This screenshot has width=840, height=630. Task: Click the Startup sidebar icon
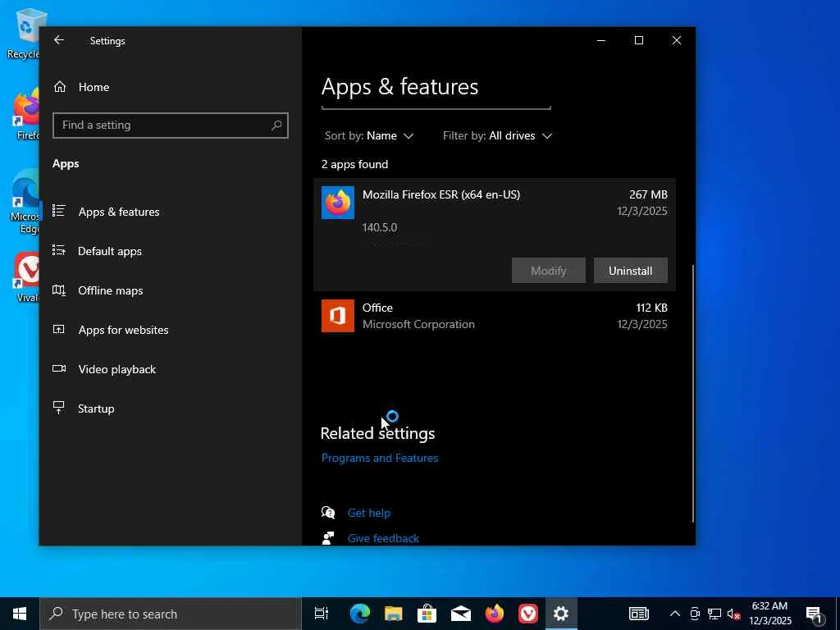59,408
